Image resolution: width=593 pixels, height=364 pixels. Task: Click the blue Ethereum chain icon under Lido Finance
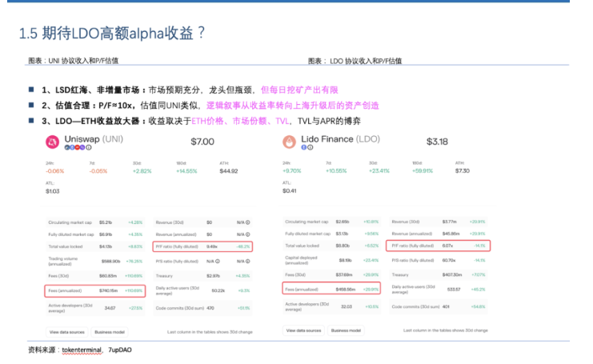point(303,147)
